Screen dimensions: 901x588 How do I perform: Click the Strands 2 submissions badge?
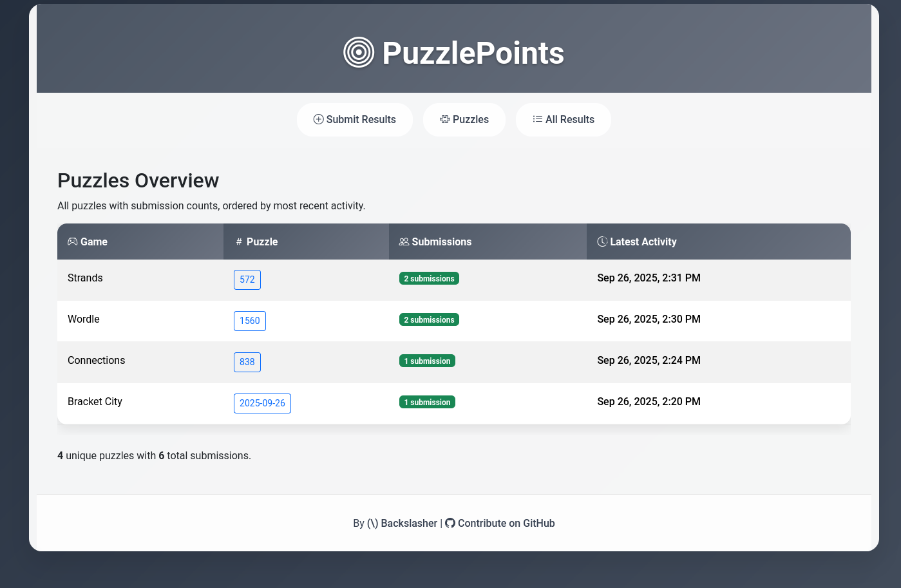click(429, 278)
